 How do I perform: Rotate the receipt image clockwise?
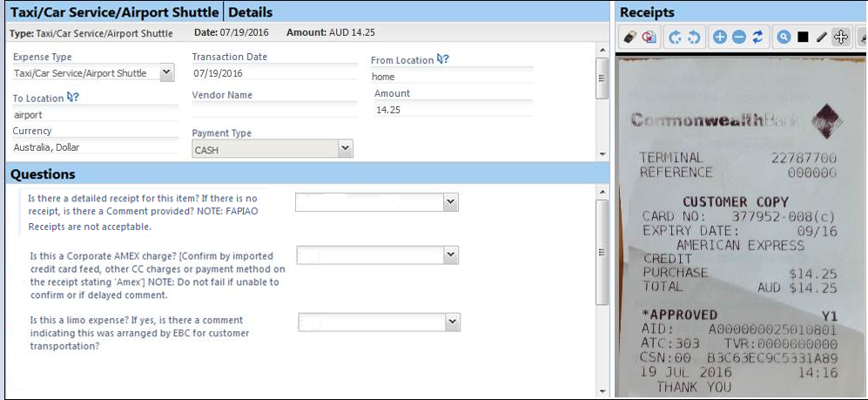click(x=675, y=37)
